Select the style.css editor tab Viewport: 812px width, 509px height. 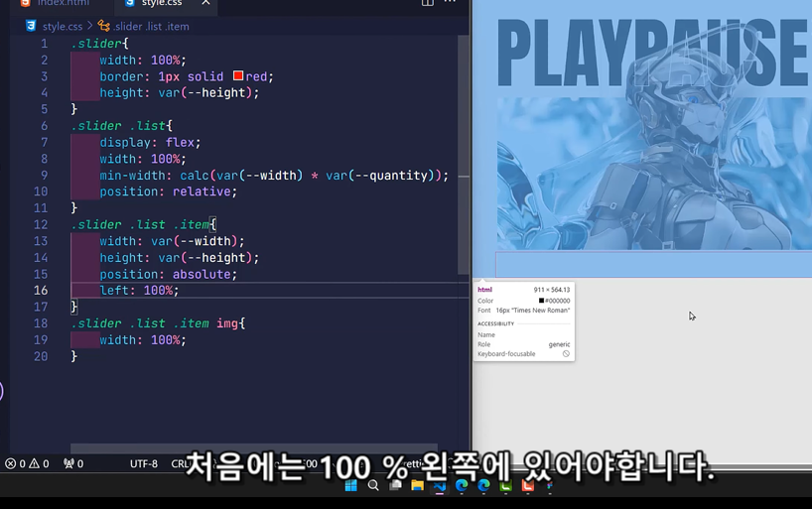coord(162,3)
